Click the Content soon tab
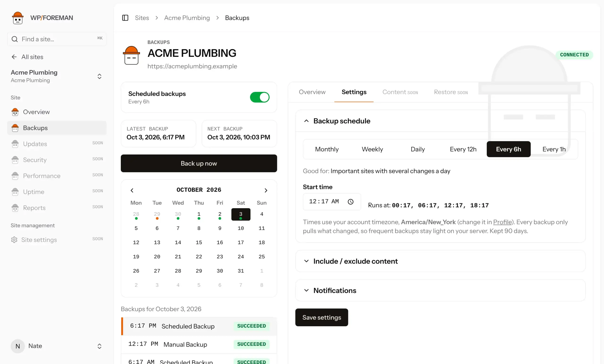The image size is (604, 364). click(x=400, y=92)
